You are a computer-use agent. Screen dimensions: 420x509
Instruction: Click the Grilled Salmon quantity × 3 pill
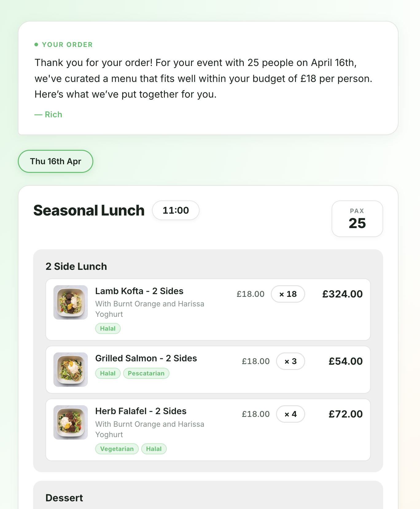click(290, 361)
